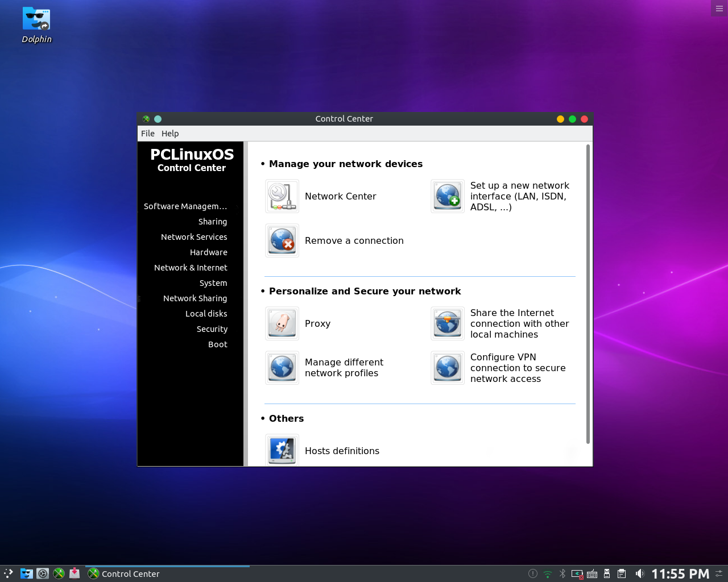Open the desktop hamburger menu in the corner
Viewport: 728px width, 582px height.
(x=719, y=8)
